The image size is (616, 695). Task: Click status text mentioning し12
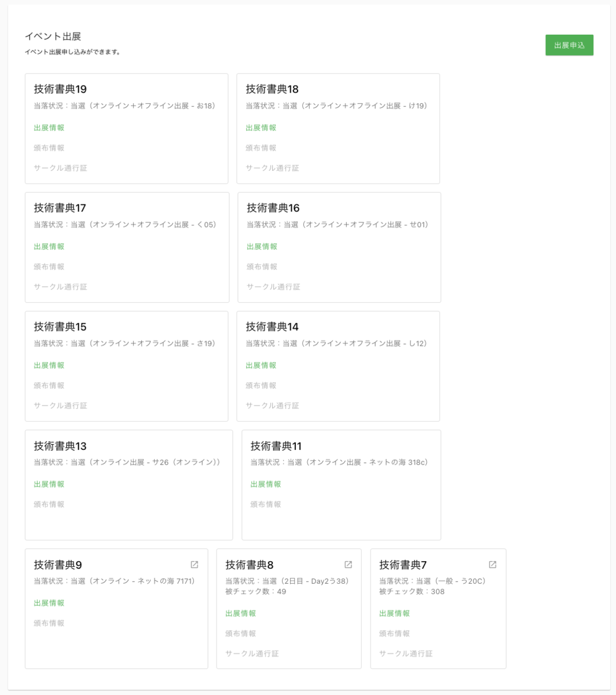point(336,343)
